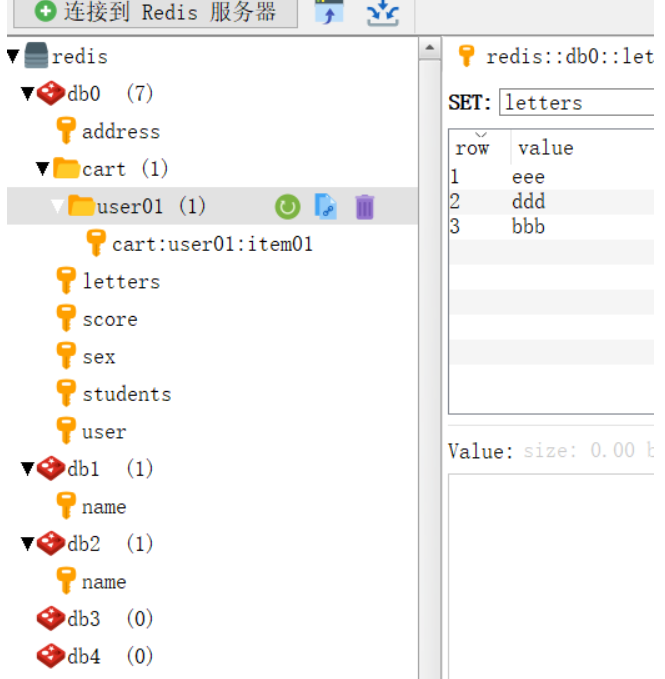Viewport: 665px width, 679px height.
Task: Select the redis server icon
Action: (36, 55)
